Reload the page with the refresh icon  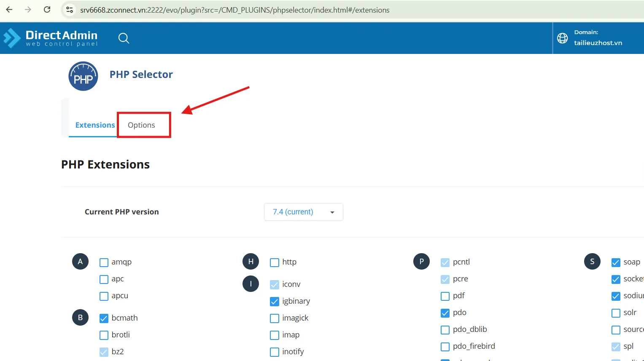[47, 10]
